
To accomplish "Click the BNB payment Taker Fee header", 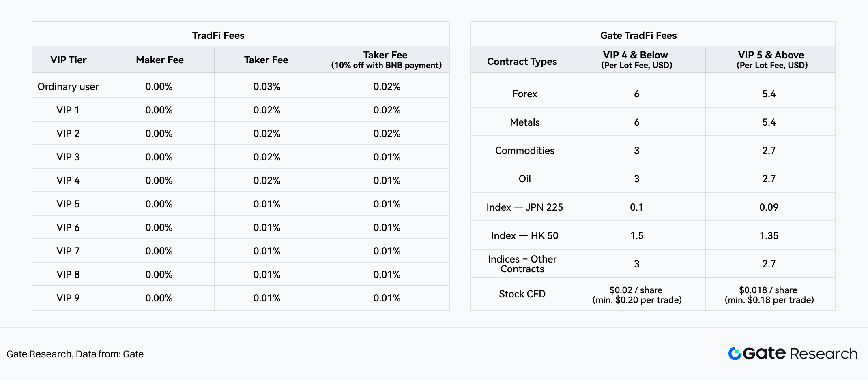I will 386,60.
